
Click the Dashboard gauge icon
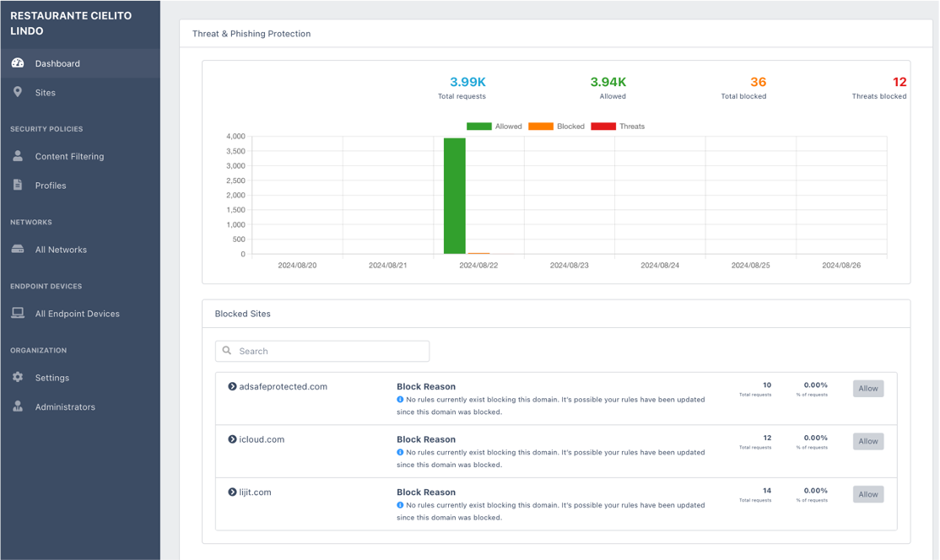coord(18,63)
